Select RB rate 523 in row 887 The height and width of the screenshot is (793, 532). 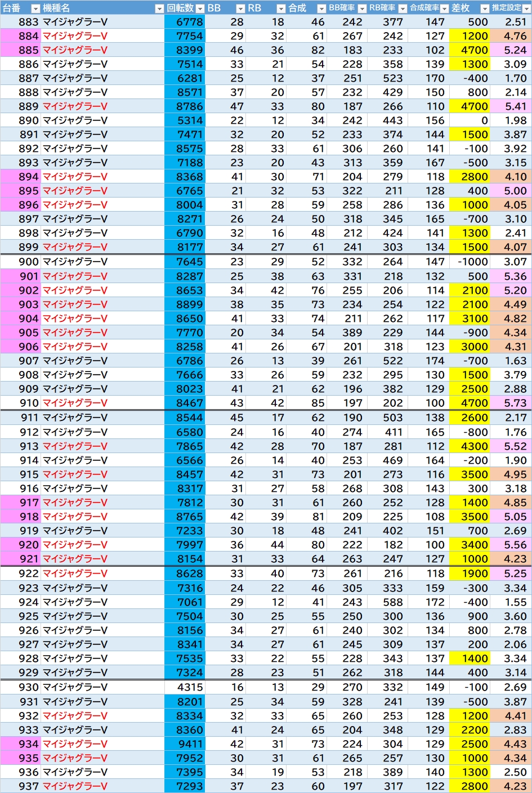[x=388, y=78]
